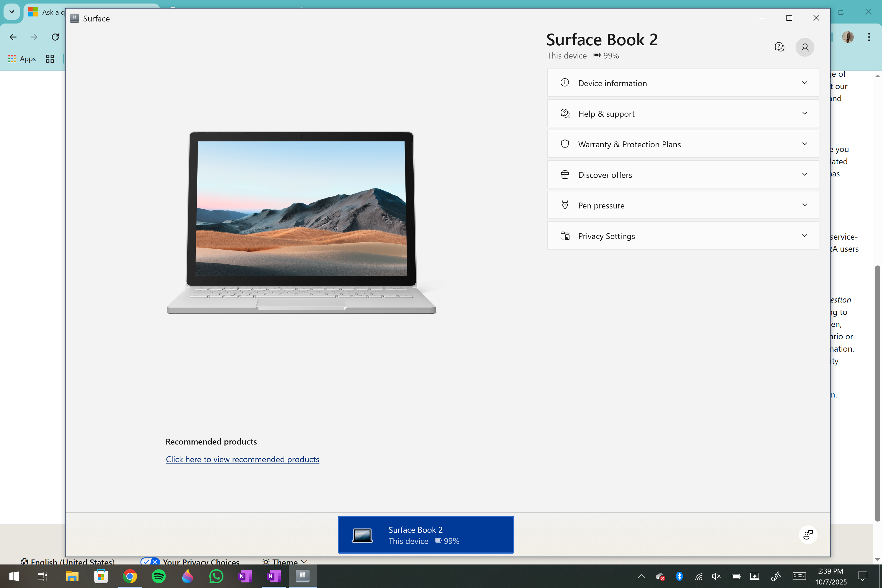Image resolution: width=882 pixels, height=588 pixels.
Task: Open the Discover offers section
Action: (x=683, y=175)
